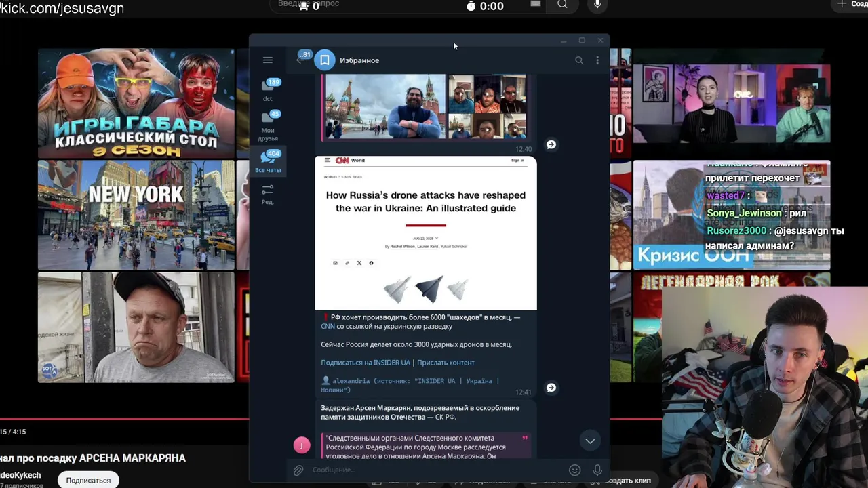Open the Избранное bookmark avatar
This screenshot has width=868, height=488.
click(325, 60)
